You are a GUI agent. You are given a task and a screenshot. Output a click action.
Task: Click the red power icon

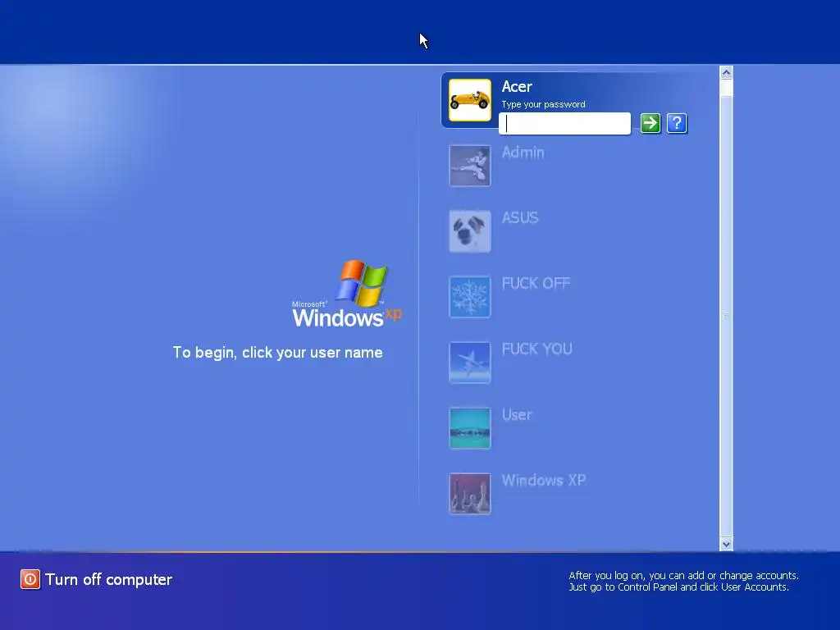[x=30, y=579]
